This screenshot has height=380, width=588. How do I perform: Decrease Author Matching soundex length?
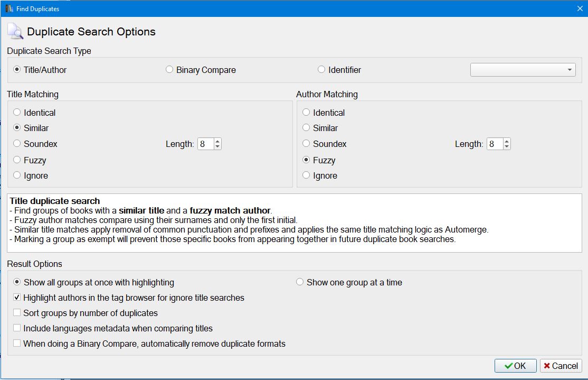507,147
